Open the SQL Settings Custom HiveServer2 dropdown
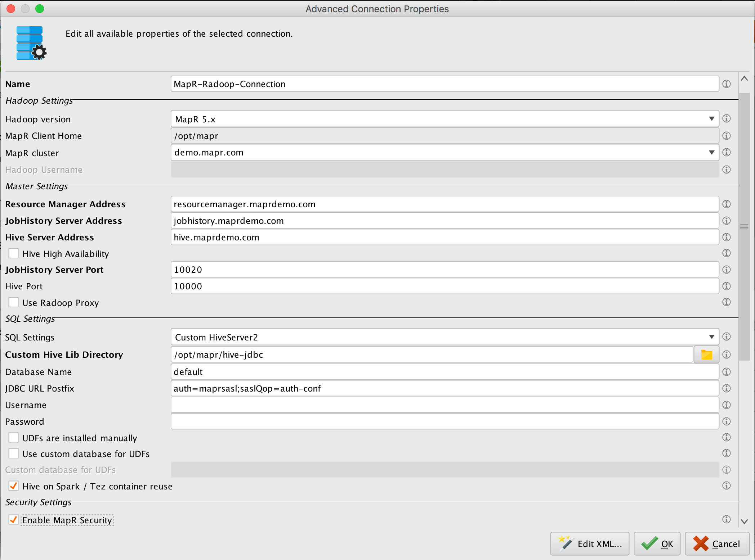Image resolution: width=755 pixels, height=560 pixels. (x=445, y=337)
